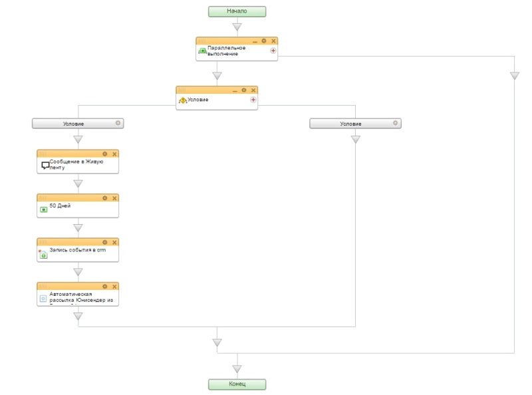Click the Конец end node
This screenshot has width=532, height=395.
coord(237,384)
